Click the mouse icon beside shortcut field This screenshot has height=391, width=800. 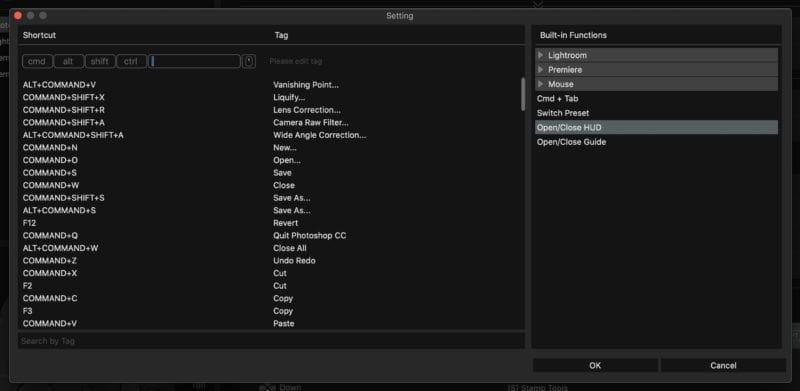(248, 61)
